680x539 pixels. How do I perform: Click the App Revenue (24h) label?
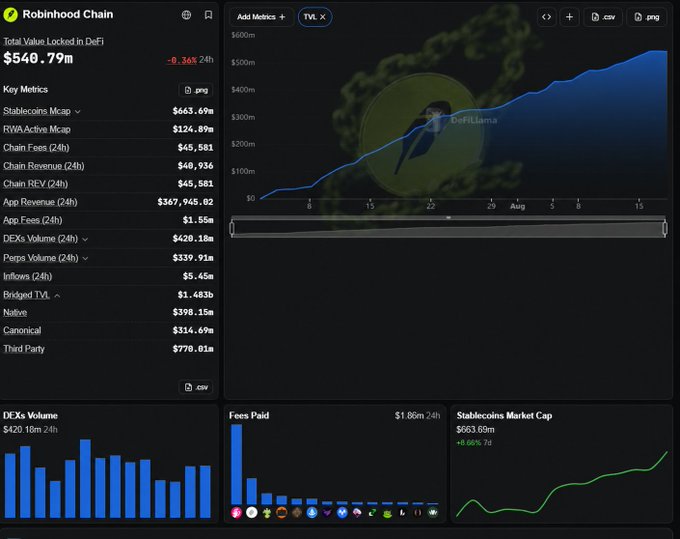click(x=40, y=202)
